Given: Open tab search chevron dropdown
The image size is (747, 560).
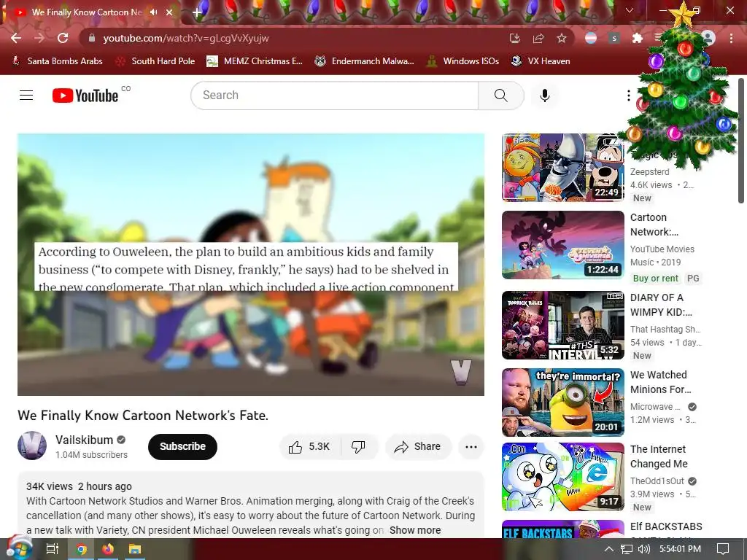Looking at the screenshot, I should (630, 10).
